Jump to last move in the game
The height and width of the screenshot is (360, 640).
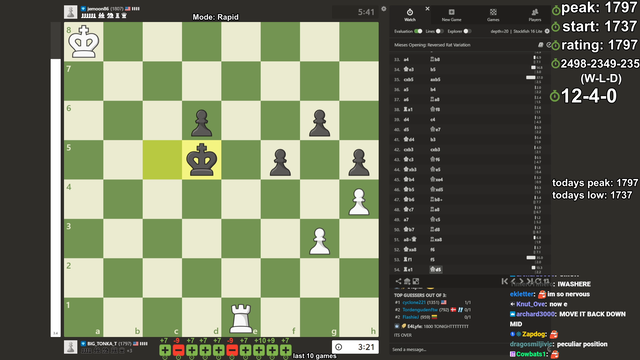[x=529, y=281]
